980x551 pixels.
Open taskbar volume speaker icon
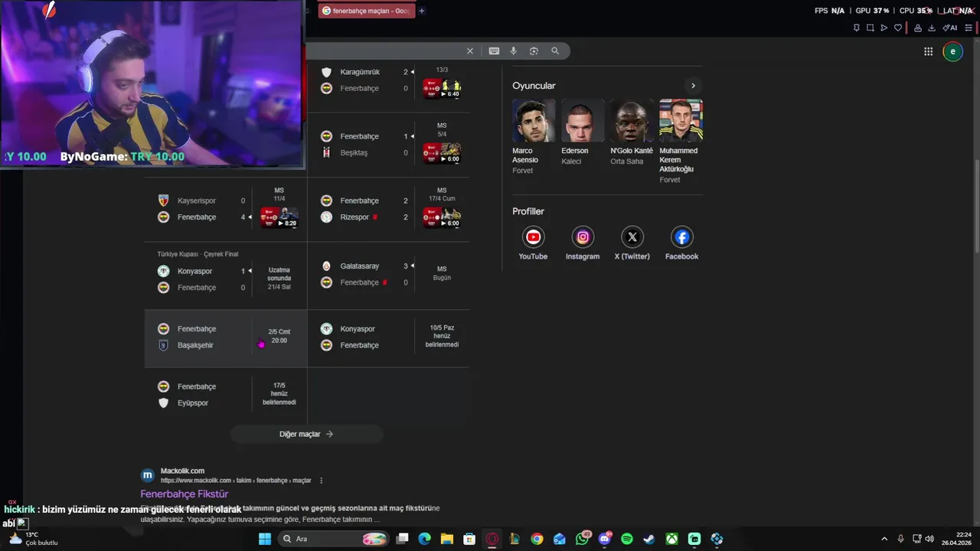click(929, 539)
